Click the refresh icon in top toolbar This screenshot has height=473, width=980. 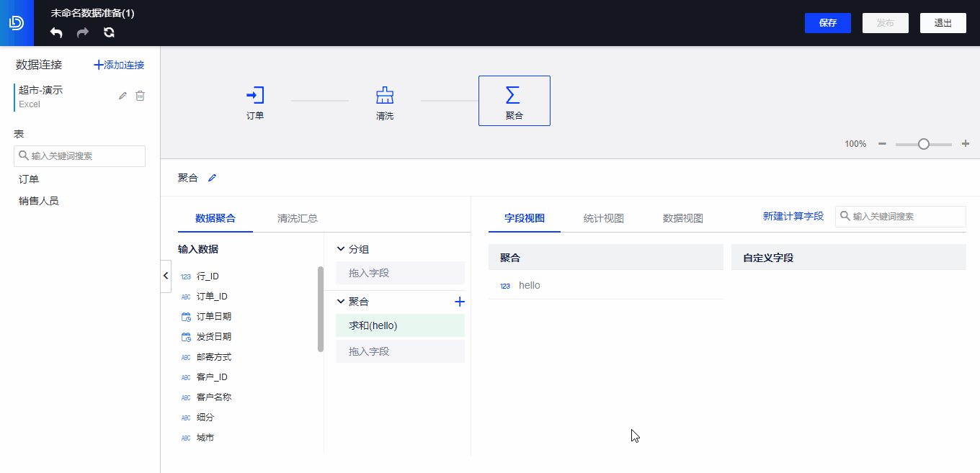(109, 32)
